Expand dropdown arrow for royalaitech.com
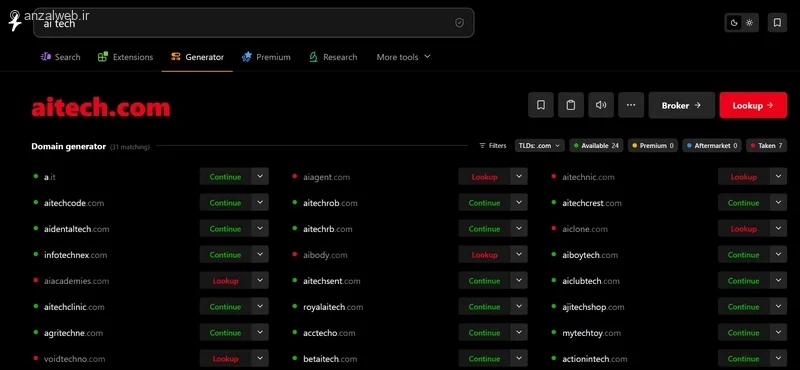Viewport: 800px width, 370px height. (x=519, y=307)
